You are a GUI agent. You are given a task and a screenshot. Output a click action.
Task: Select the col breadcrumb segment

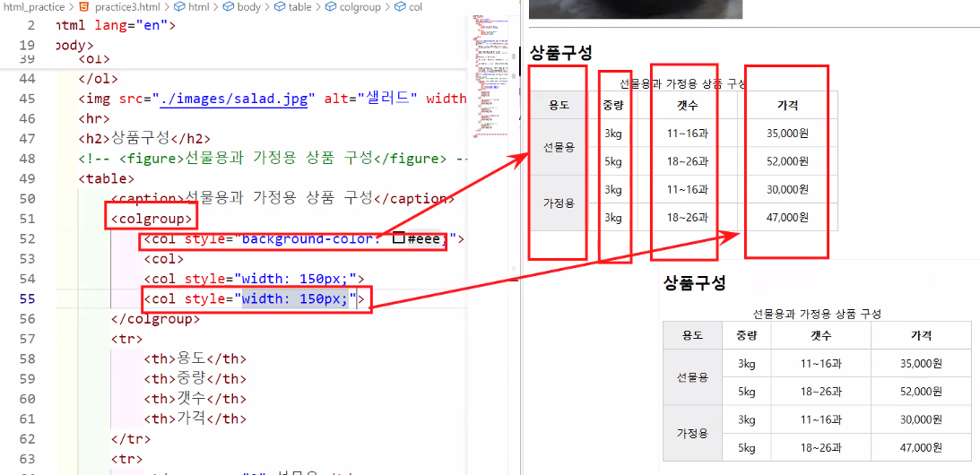tap(416, 8)
